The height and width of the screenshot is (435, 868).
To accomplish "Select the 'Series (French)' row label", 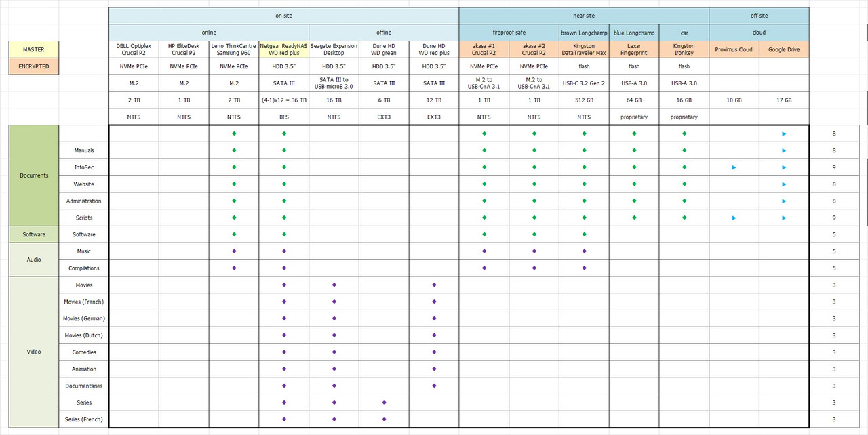I will pos(84,419).
